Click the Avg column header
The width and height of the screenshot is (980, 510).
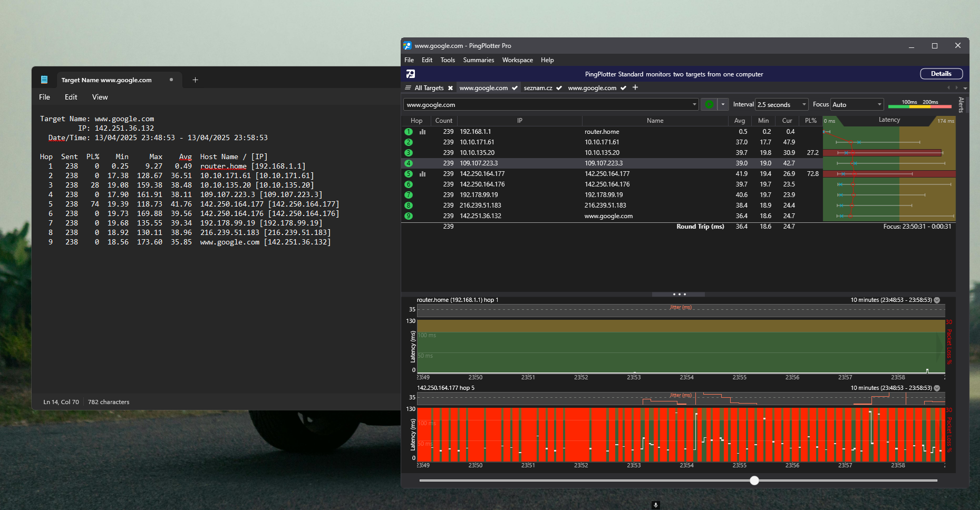pos(740,121)
